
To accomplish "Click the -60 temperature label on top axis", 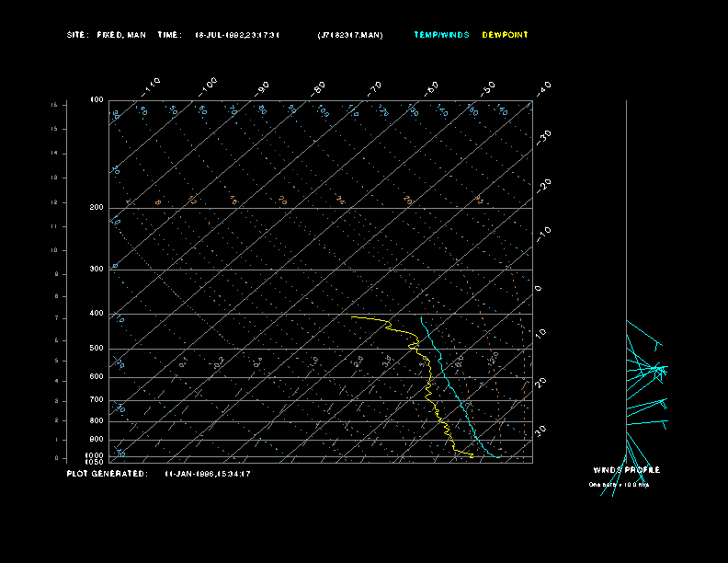I will 431,88.
